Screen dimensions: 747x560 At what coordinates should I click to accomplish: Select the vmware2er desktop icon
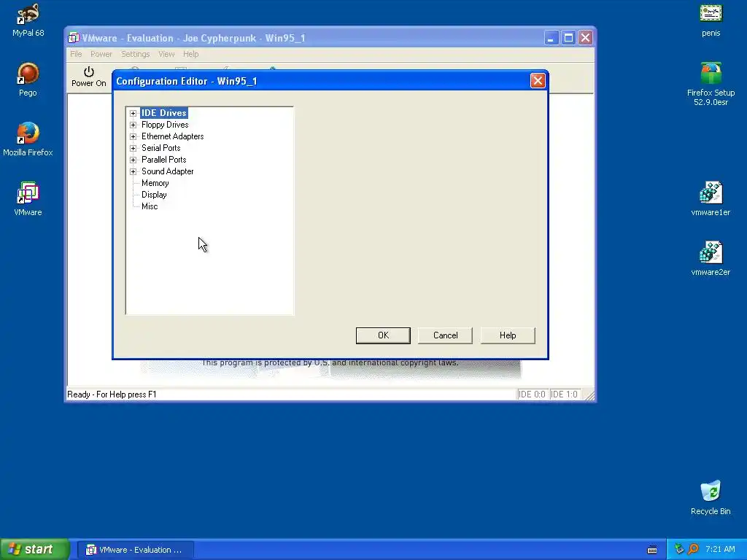[711, 259]
